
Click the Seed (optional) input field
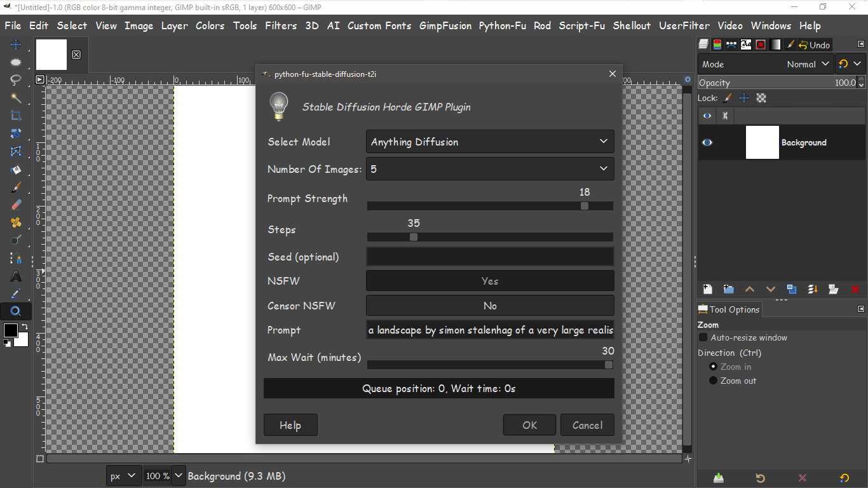coord(490,257)
